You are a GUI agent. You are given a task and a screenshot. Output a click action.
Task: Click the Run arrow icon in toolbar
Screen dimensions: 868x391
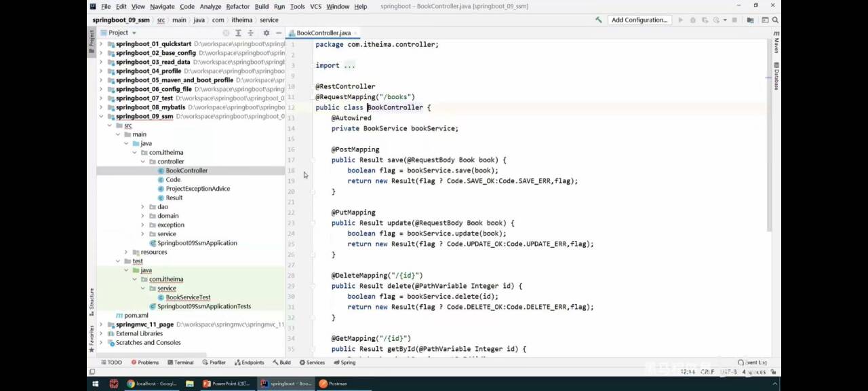tap(681, 20)
